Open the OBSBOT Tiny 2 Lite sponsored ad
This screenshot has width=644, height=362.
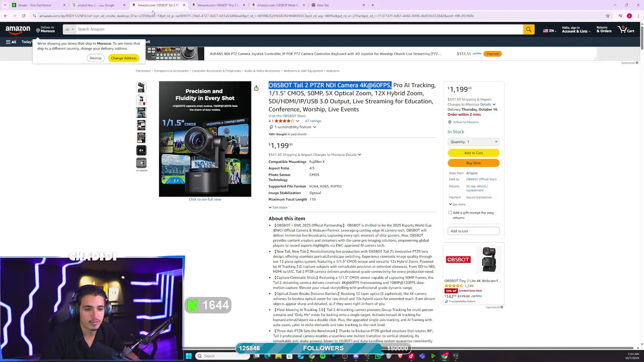click(x=473, y=274)
